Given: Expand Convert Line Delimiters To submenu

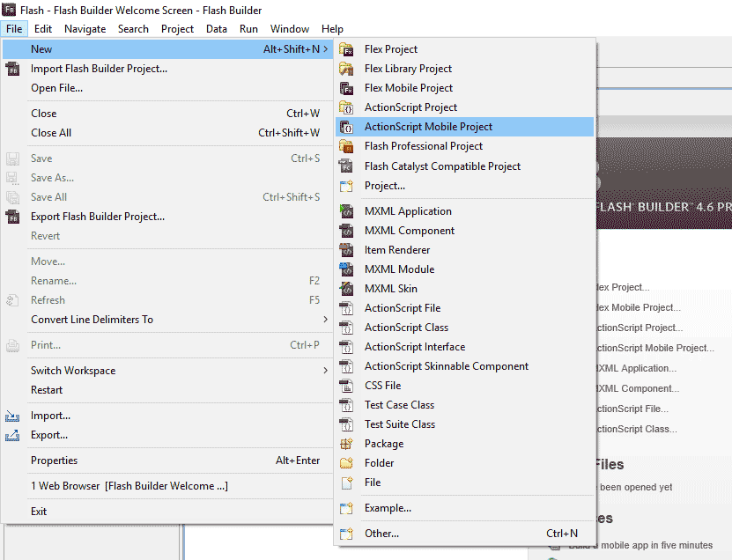Looking at the screenshot, I should (x=325, y=320).
